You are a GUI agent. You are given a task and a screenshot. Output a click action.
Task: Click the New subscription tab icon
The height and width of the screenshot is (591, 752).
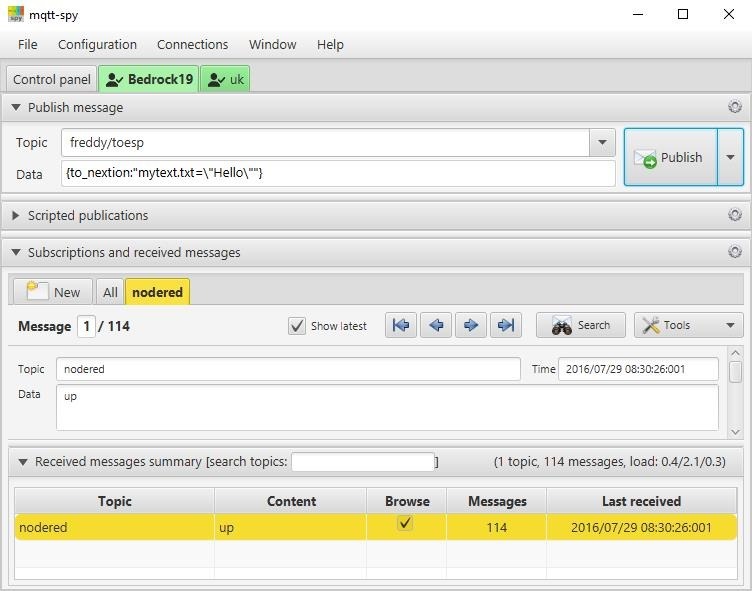[38, 291]
